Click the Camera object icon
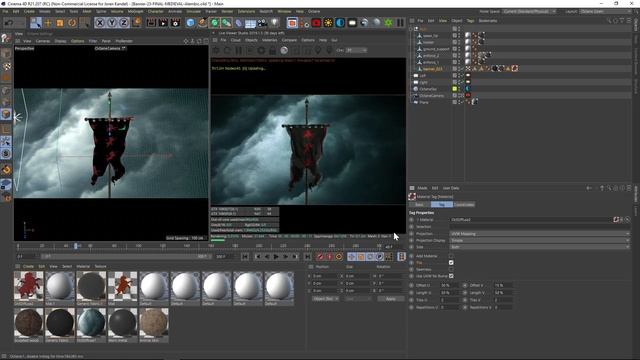Screen dimensions: 640x360 click(x=262, y=23)
